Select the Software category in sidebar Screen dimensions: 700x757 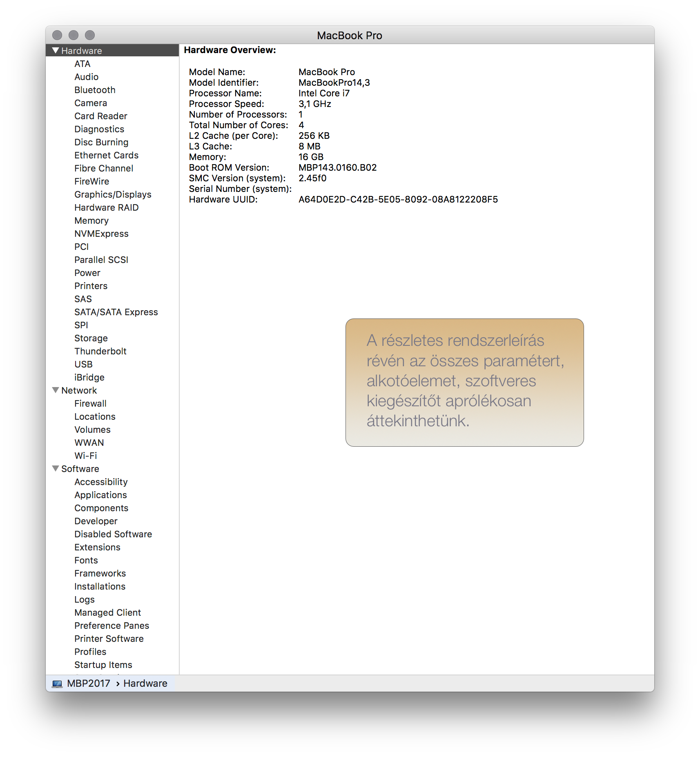click(80, 469)
